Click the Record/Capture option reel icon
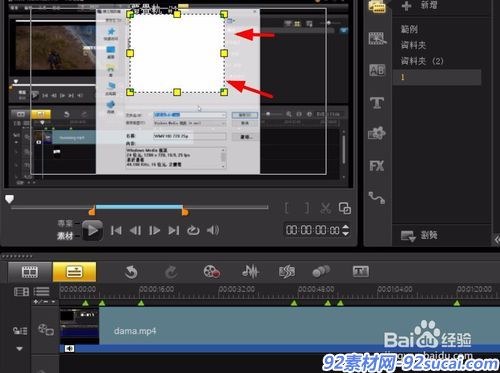The width and height of the screenshot is (500, 373). [211, 272]
